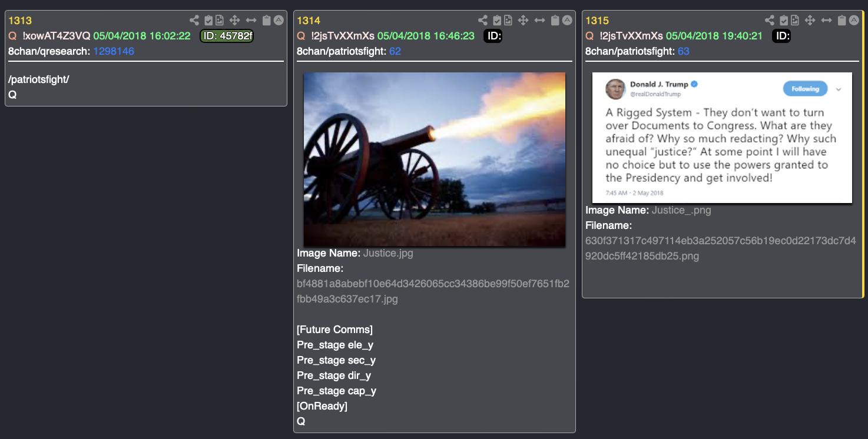Open the Trump tweet screenshot image

pos(722,137)
